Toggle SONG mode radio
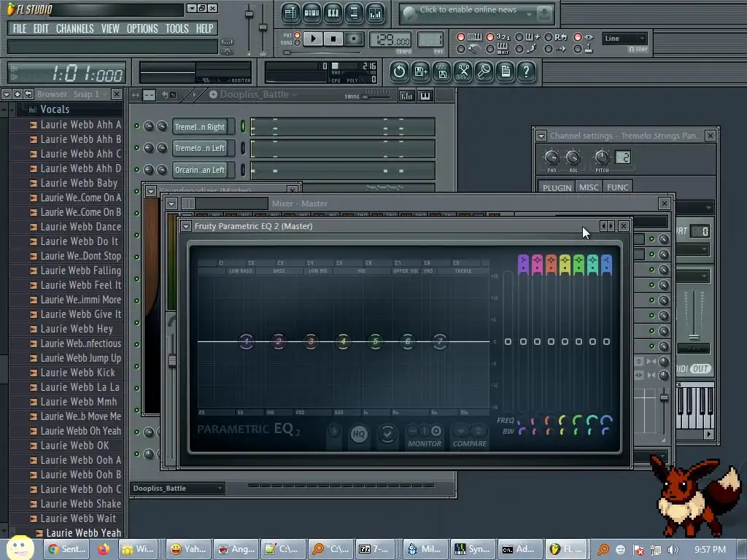The width and height of the screenshot is (747, 560). point(298,43)
